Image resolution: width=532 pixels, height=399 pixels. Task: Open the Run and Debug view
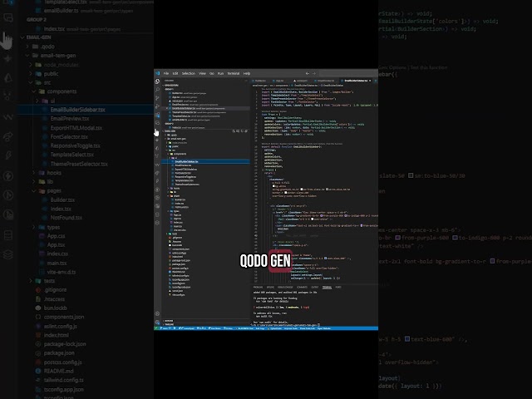coord(157,106)
